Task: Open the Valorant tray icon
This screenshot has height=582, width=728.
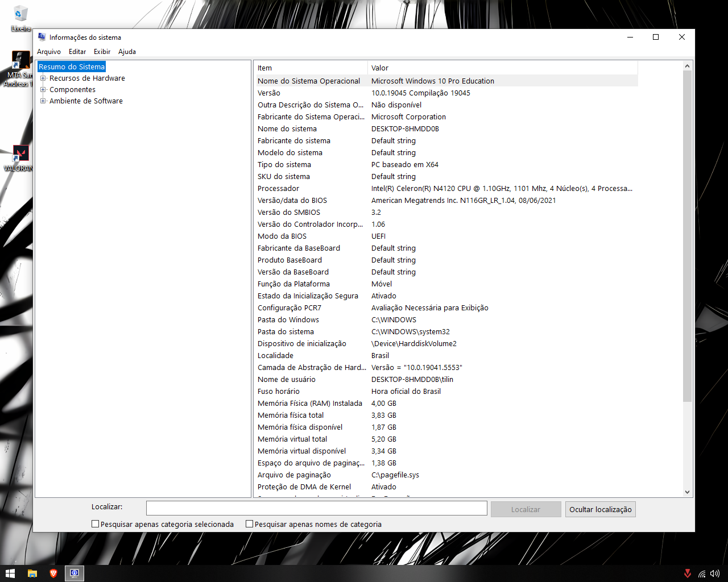Action: [x=688, y=573]
